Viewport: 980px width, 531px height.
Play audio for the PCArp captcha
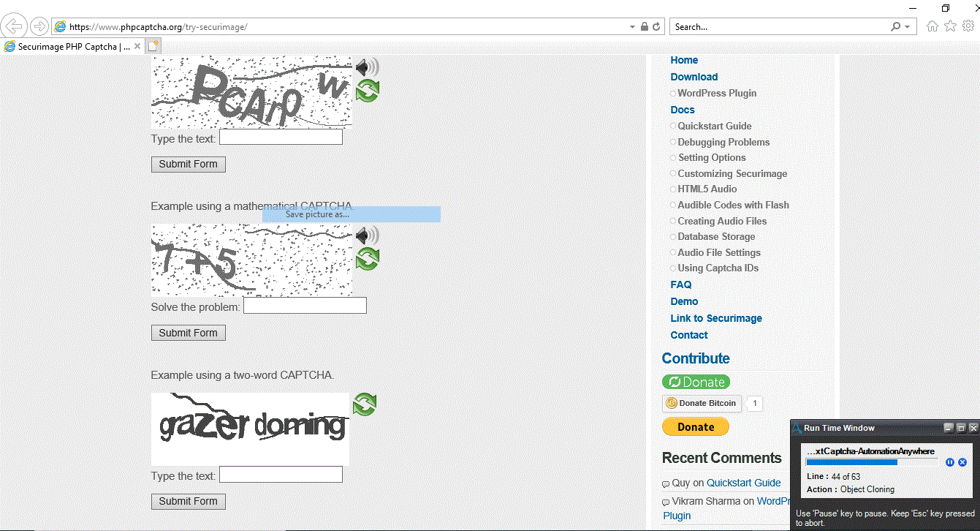(x=367, y=67)
